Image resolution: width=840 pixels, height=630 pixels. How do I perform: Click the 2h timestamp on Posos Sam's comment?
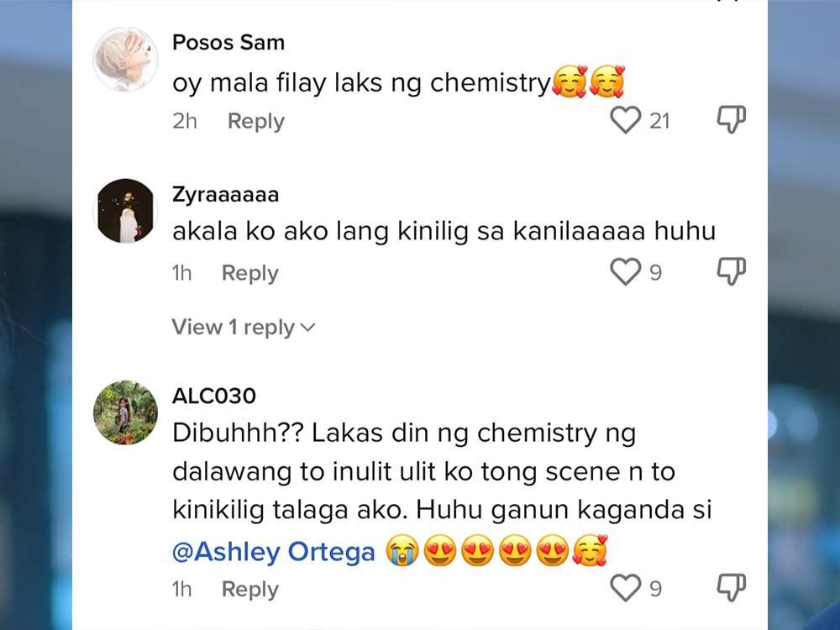point(184,120)
